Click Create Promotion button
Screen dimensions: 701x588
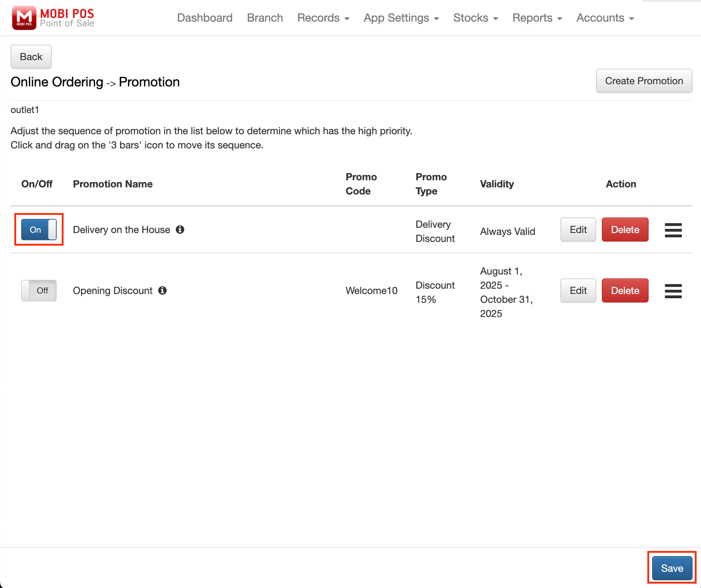[x=644, y=81]
